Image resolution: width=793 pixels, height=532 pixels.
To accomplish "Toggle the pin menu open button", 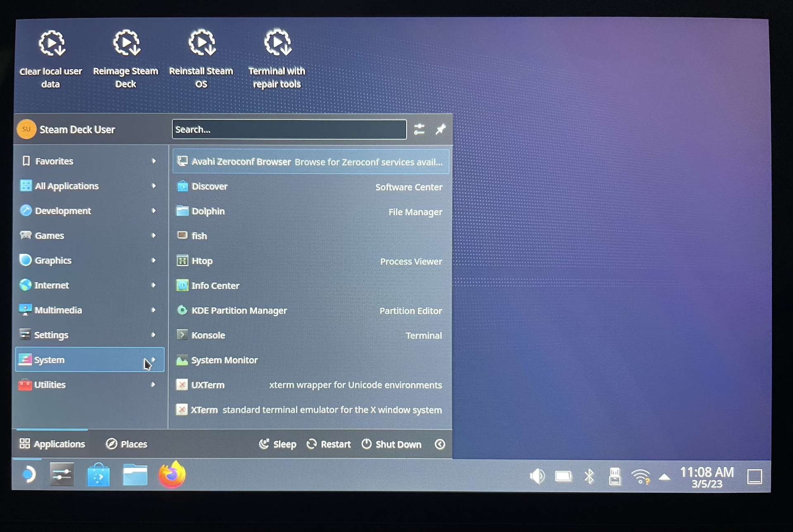I will pyautogui.click(x=440, y=130).
